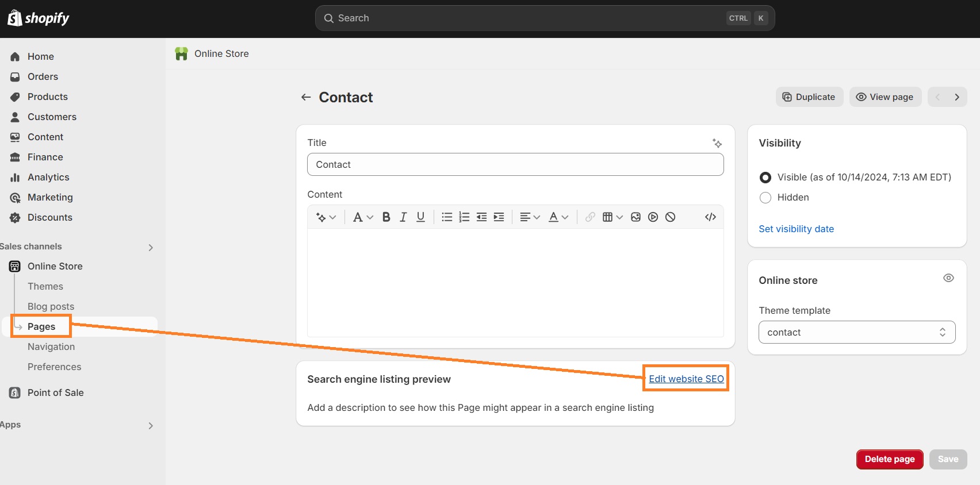Click the View page button
This screenshot has height=485, width=980.
[x=885, y=97]
